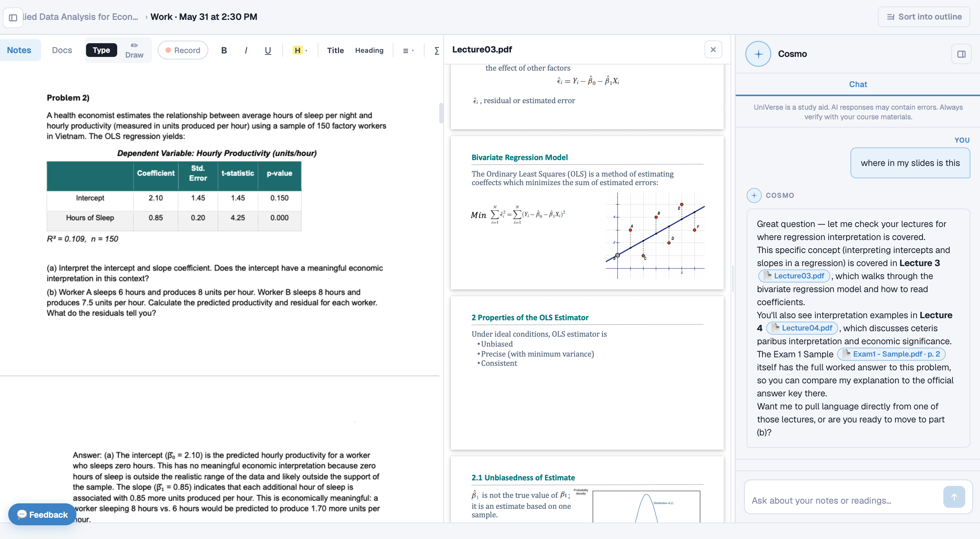
Task: Switch to Draw input mode
Action: click(x=134, y=50)
